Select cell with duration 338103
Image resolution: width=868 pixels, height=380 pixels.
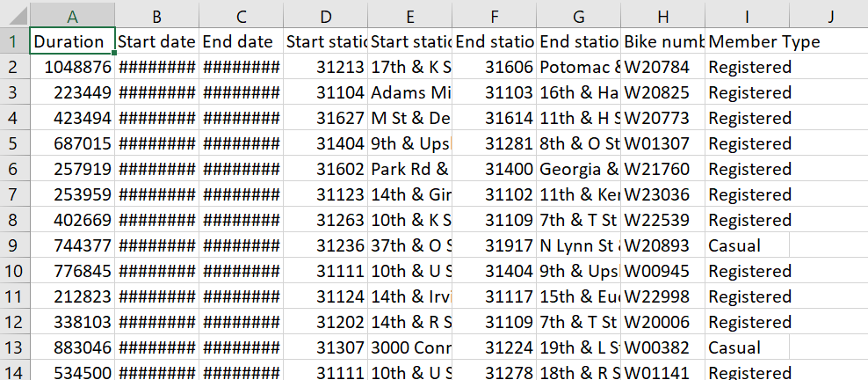point(72,322)
